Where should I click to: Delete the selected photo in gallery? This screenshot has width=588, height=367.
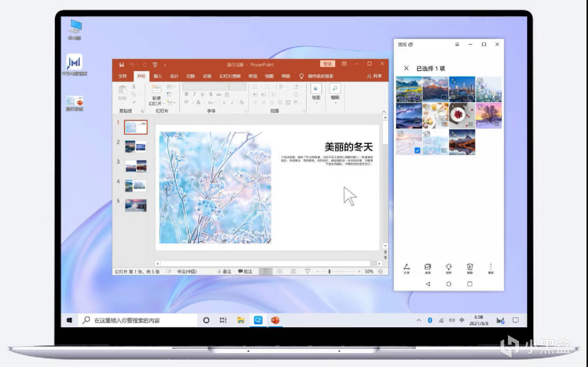(470, 268)
